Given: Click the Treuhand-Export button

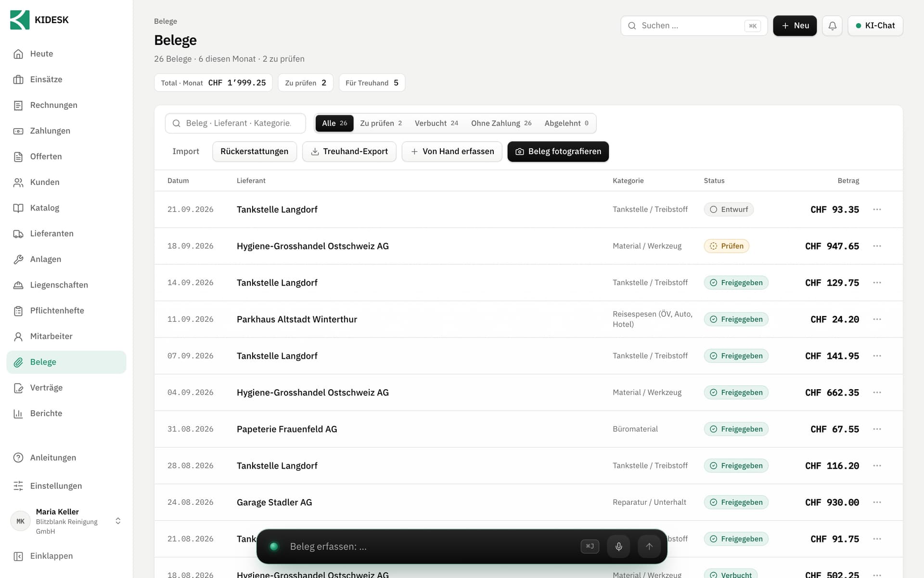Looking at the screenshot, I should coord(349,152).
